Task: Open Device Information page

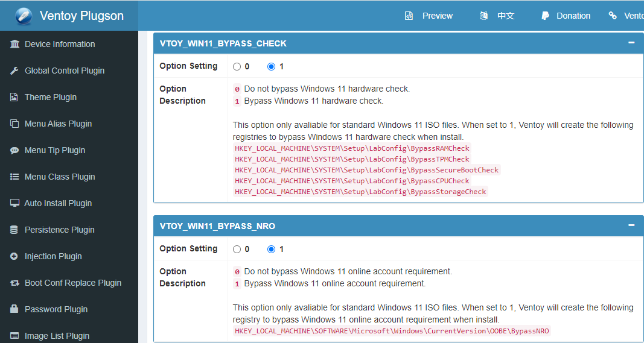Action: [x=60, y=45]
